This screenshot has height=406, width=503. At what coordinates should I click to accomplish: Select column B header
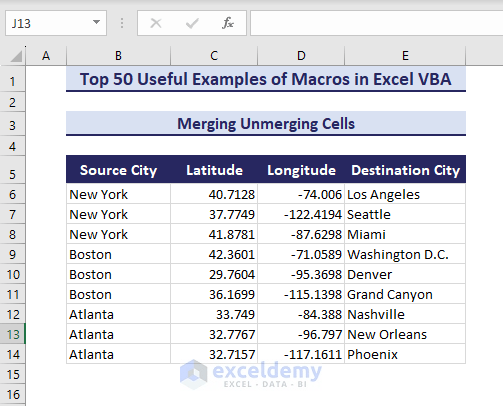(118, 56)
